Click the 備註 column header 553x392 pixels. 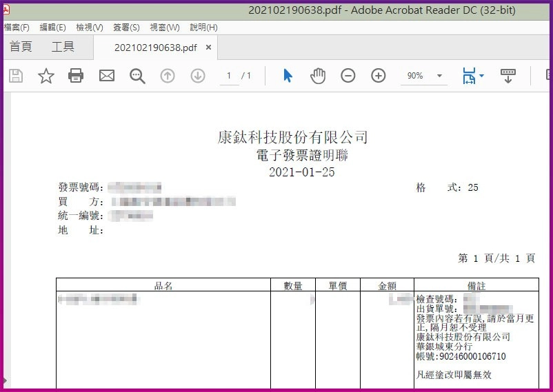click(x=476, y=285)
